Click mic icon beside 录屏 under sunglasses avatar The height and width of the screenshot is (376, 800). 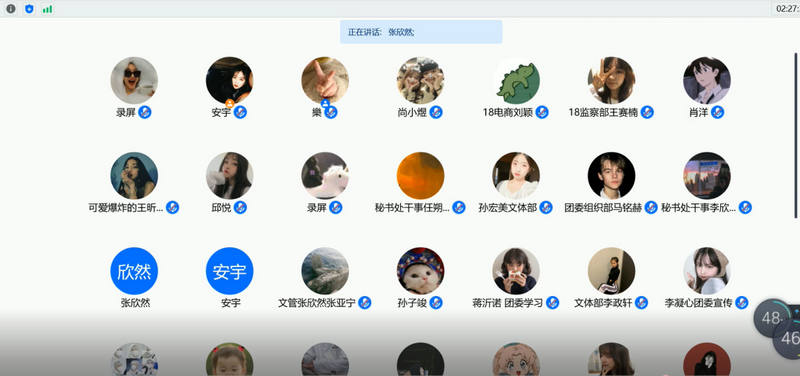click(x=145, y=112)
